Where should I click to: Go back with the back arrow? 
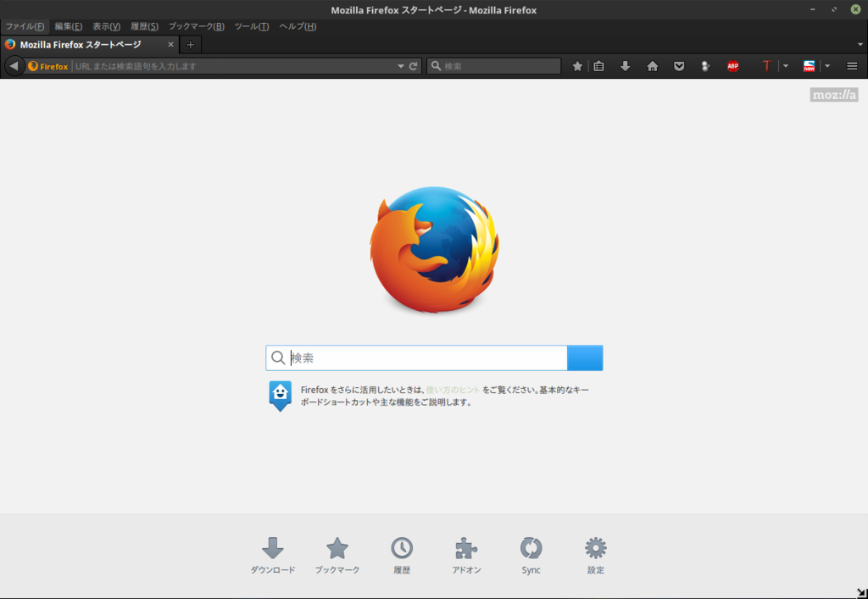tap(14, 66)
